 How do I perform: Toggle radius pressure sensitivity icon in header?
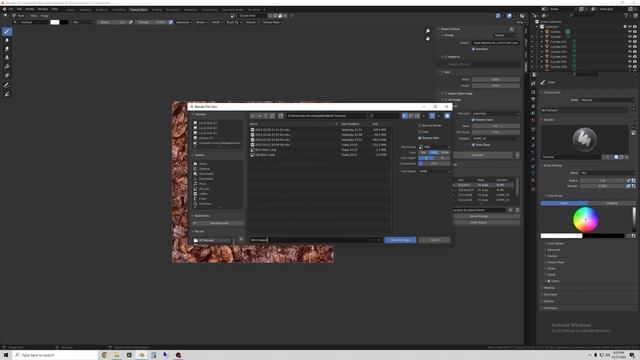click(131, 22)
